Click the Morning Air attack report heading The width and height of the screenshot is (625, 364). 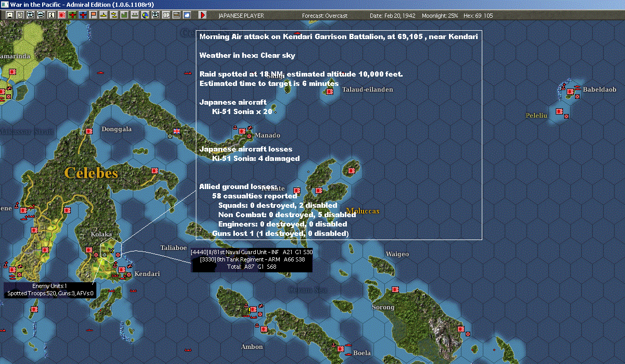(x=339, y=37)
